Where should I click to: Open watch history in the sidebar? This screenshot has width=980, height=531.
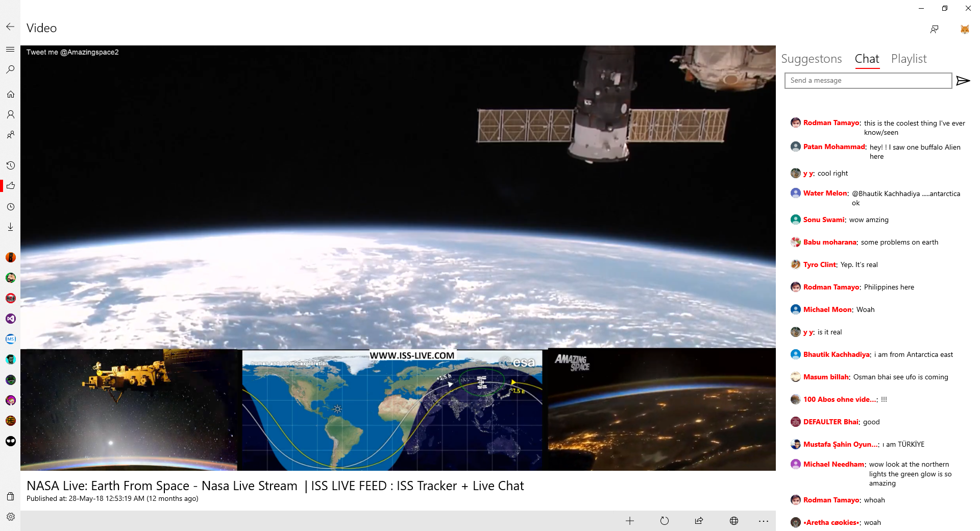click(10, 165)
